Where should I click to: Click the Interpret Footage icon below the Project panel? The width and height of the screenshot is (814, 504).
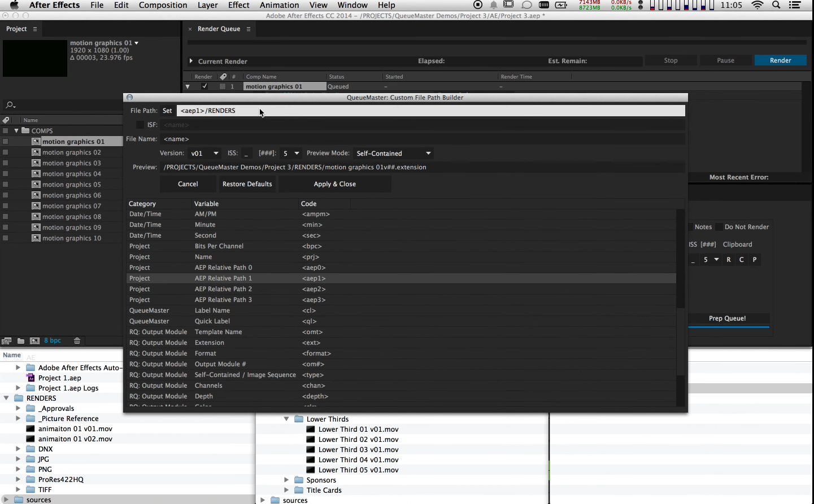coord(7,340)
